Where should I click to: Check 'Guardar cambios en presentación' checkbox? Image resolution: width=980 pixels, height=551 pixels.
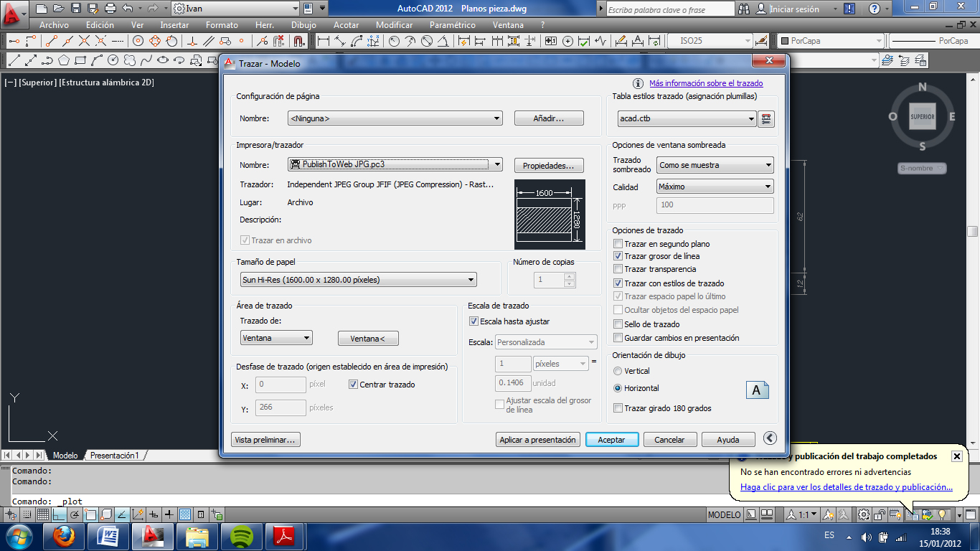click(618, 338)
